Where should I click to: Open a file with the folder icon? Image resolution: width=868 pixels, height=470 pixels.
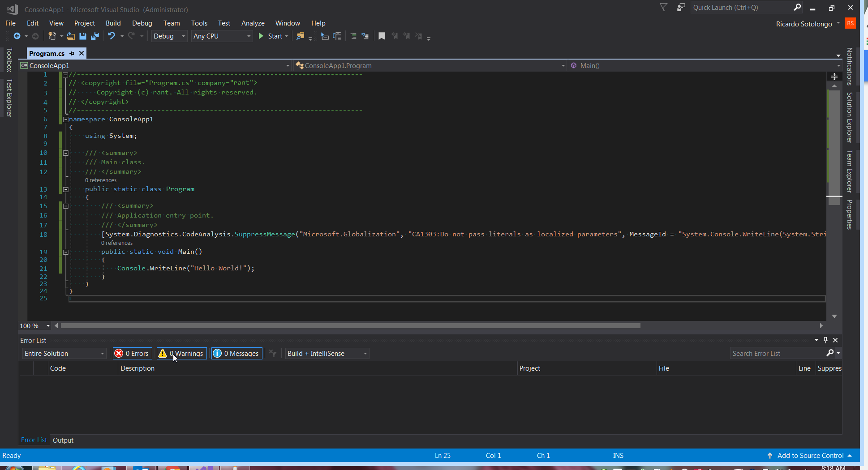71,36
